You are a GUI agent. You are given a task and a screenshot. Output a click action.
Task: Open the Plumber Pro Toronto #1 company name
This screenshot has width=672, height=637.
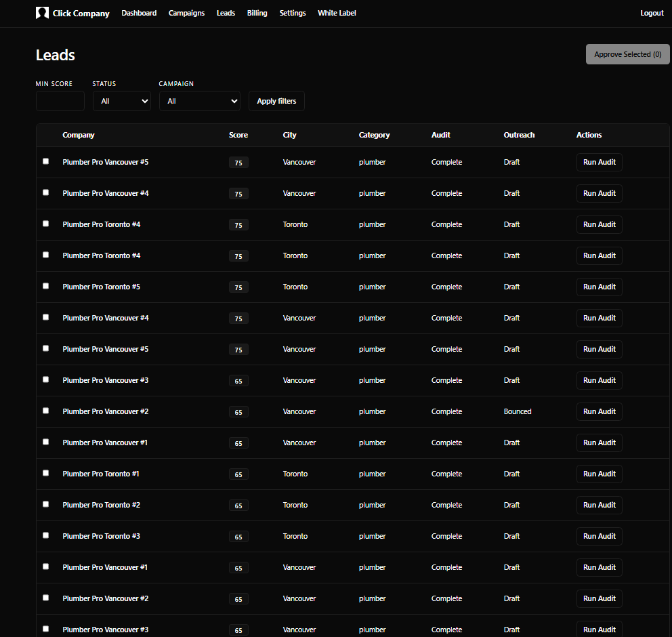pyautogui.click(x=101, y=474)
